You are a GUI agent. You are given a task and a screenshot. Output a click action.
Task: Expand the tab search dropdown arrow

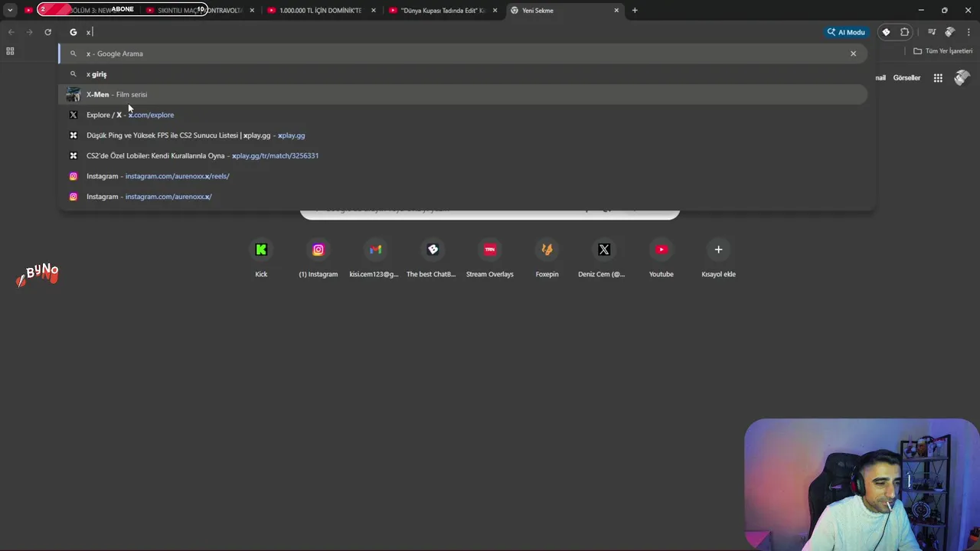(x=10, y=10)
